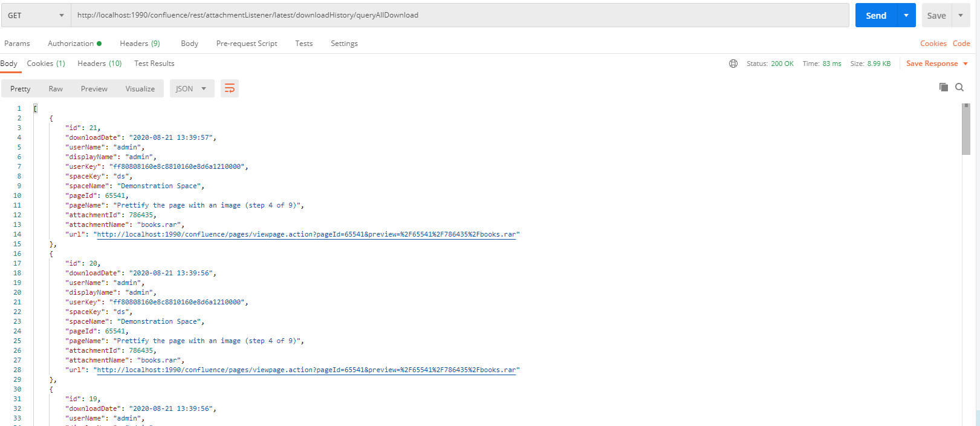Click the response body vertical scrollbar

(x=965, y=130)
